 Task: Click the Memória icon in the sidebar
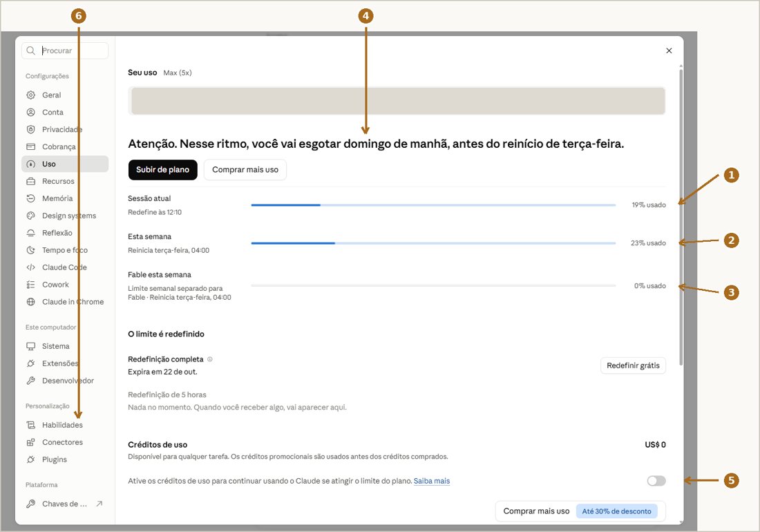click(x=31, y=198)
